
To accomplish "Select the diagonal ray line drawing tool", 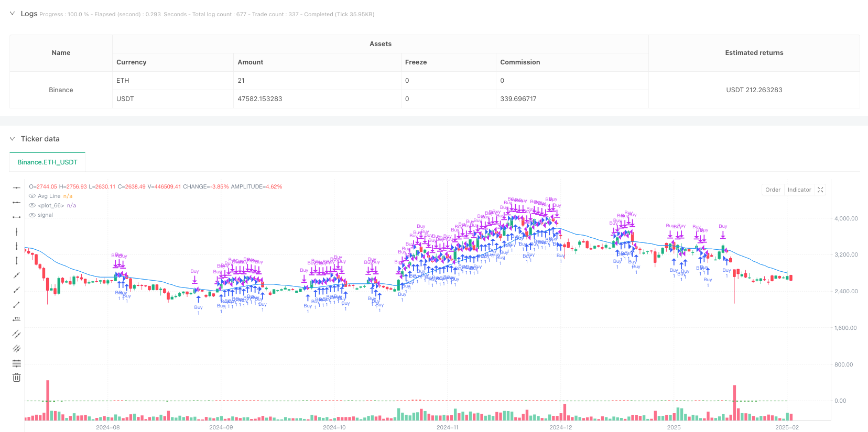I will 17,290.
